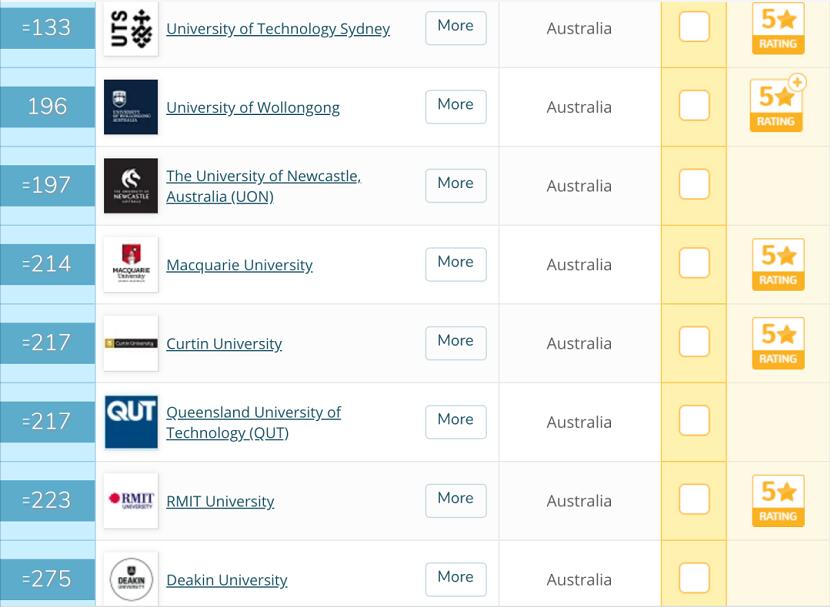Image resolution: width=830 pixels, height=607 pixels.
Task: Click the University of Newcastle logo
Action: tap(131, 186)
